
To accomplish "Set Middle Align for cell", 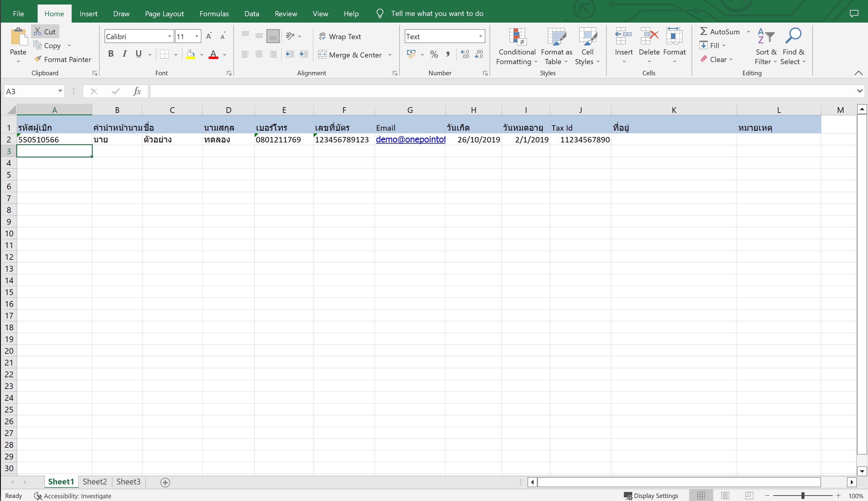I will point(259,36).
